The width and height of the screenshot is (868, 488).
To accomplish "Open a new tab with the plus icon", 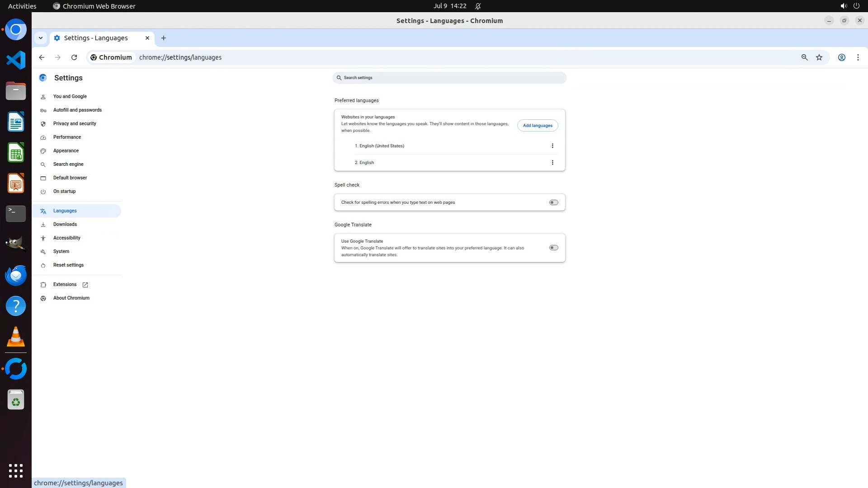I will point(164,38).
